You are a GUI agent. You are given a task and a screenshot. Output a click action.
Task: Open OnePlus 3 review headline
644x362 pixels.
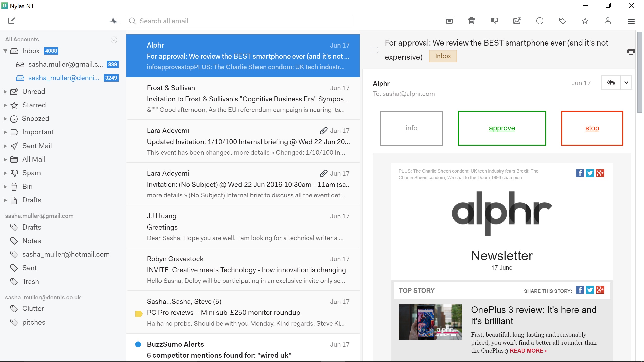pos(534,315)
